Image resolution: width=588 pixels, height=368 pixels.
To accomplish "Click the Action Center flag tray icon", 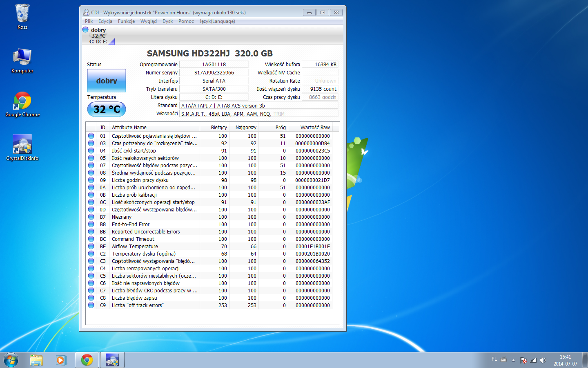I will point(523,360).
